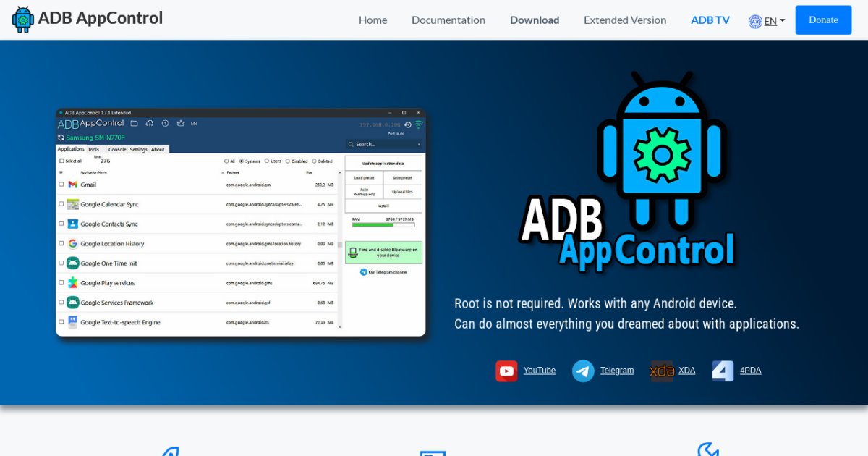This screenshot has height=456, width=868.
Task: Click the Telegram paper-plane icon
Action: [x=583, y=371]
